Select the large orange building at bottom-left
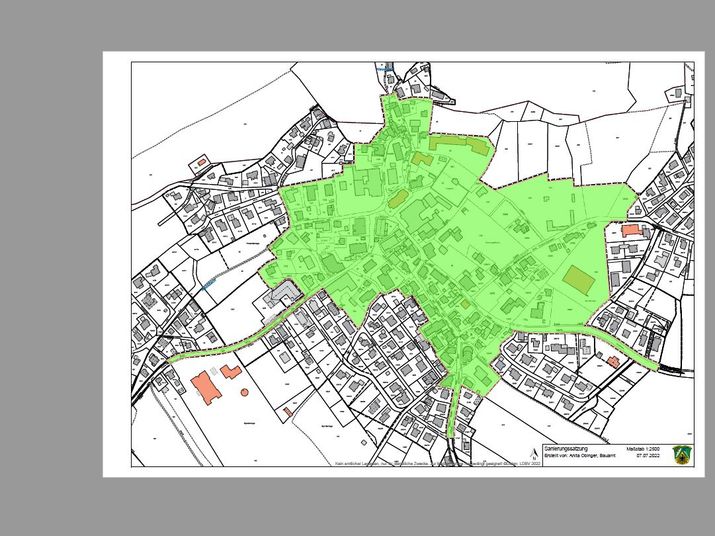715x536 pixels. 209,386
